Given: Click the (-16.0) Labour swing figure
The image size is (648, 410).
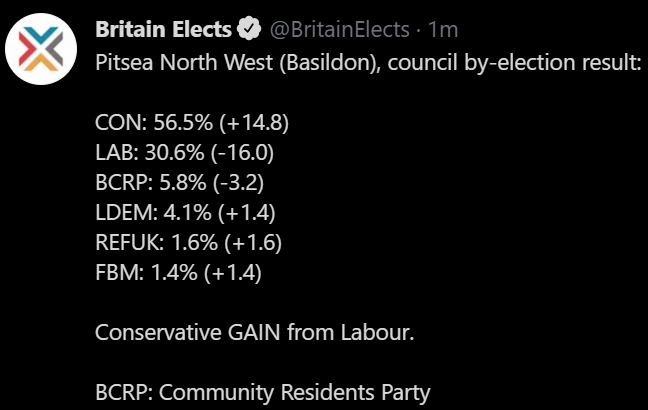Looking at the screenshot, I should point(240,153).
